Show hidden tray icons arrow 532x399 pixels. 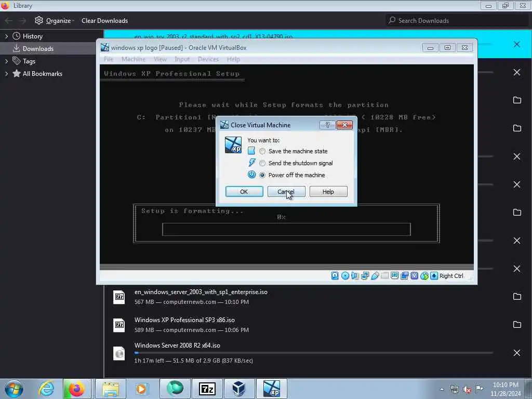[x=442, y=390]
